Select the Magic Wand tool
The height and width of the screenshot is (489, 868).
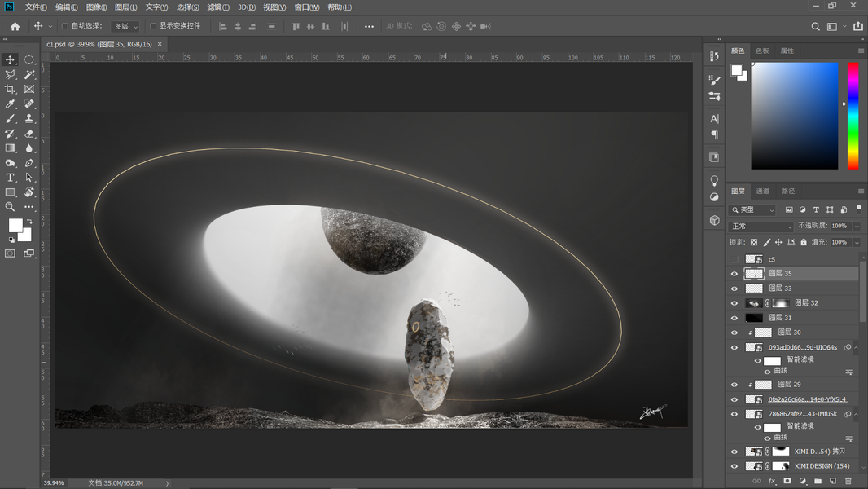click(29, 74)
